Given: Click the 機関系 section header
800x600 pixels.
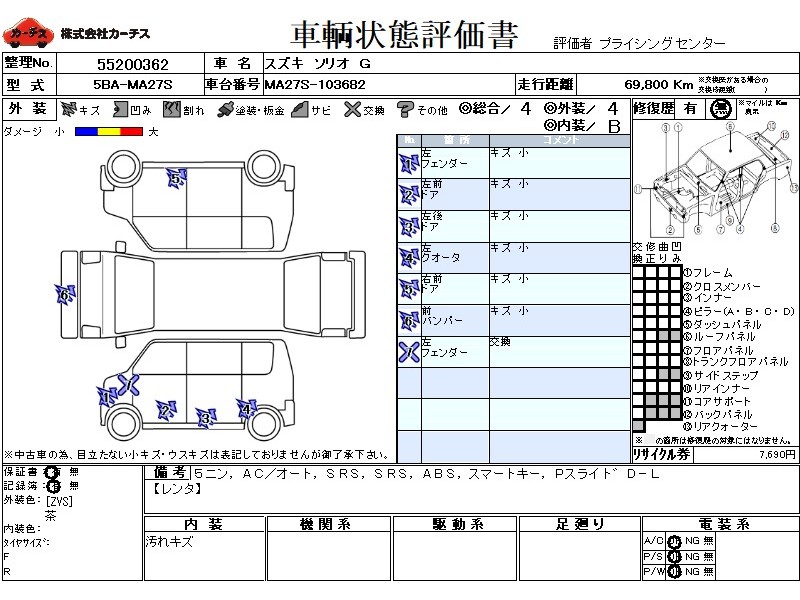Looking at the screenshot, I should pyautogui.click(x=325, y=524).
